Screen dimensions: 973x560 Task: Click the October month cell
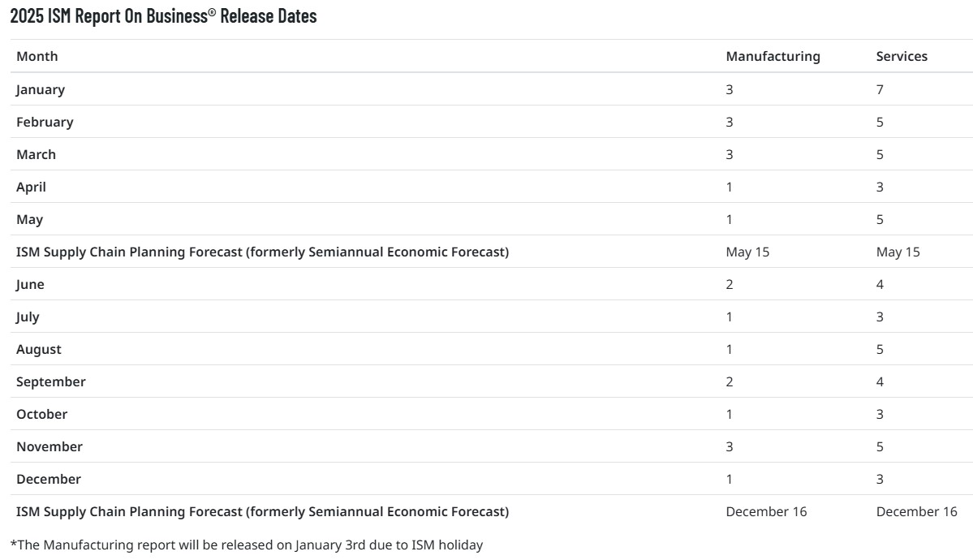pyautogui.click(x=41, y=414)
